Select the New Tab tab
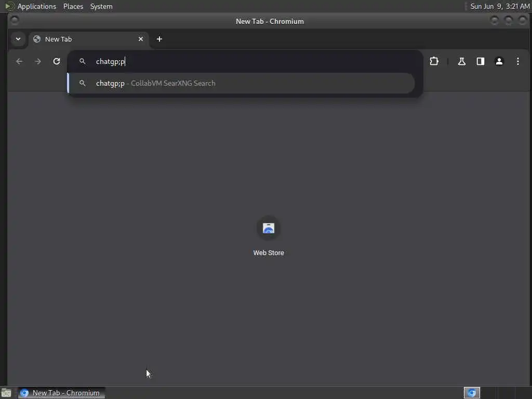532x399 pixels. tap(88, 39)
